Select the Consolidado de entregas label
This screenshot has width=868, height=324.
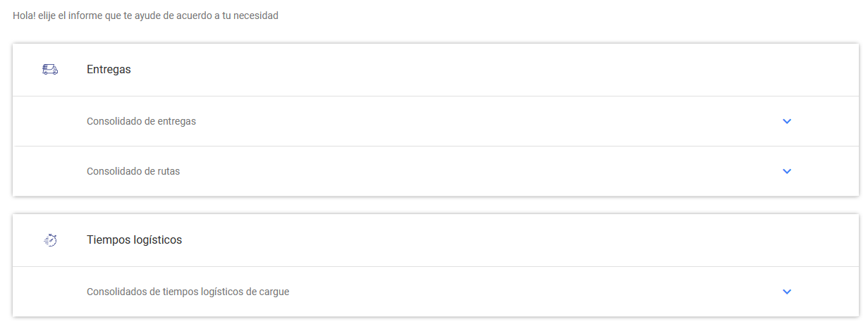coord(141,121)
